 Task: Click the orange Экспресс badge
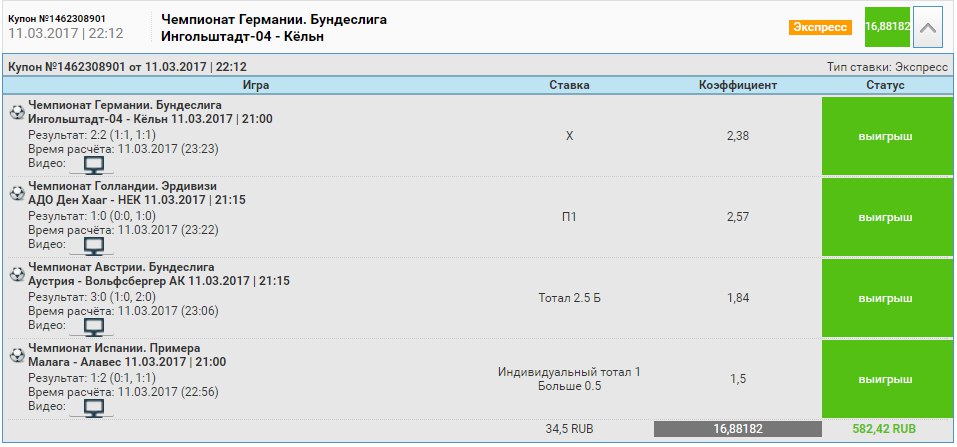(820, 27)
